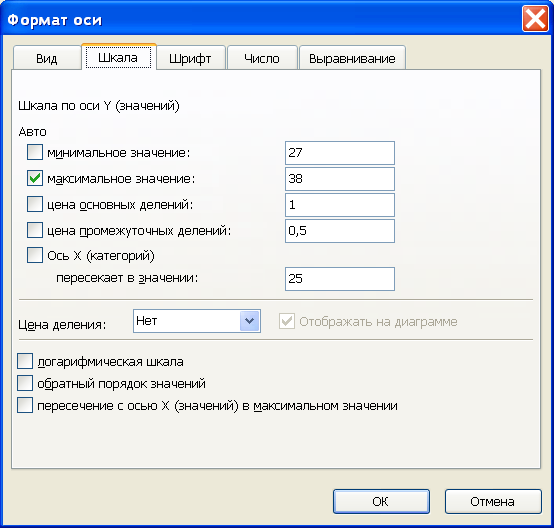Enable auto минимальное значение checkbox
This screenshot has width=554, height=528.
click(x=35, y=152)
